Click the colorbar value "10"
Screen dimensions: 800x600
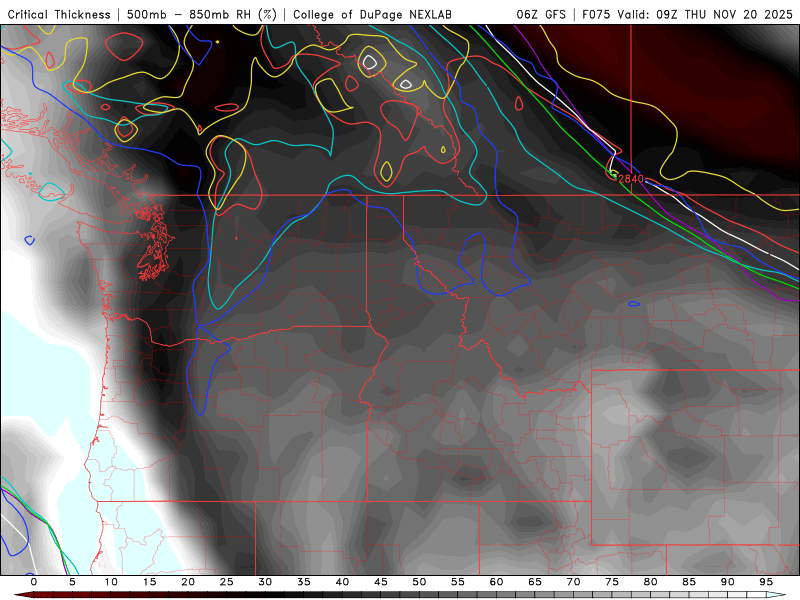(111, 582)
